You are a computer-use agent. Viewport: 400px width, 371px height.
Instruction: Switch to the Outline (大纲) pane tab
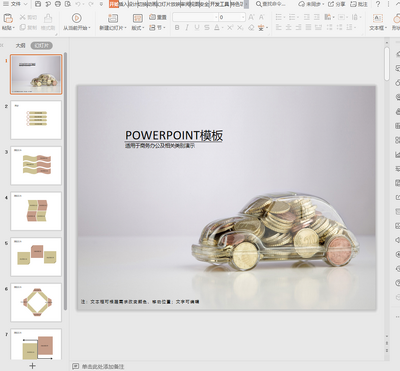click(21, 45)
